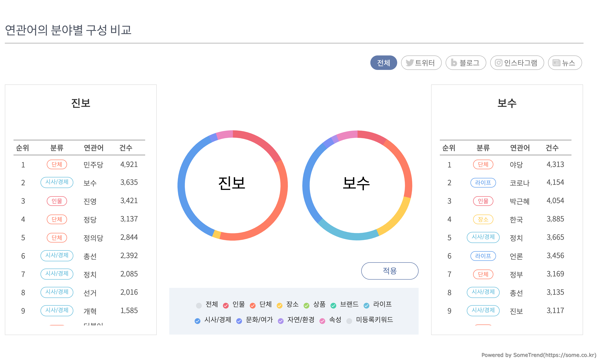The height and width of the screenshot is (364, 598).
Task: Click 장소 tag next to 한국
Action: click(483, 219)
